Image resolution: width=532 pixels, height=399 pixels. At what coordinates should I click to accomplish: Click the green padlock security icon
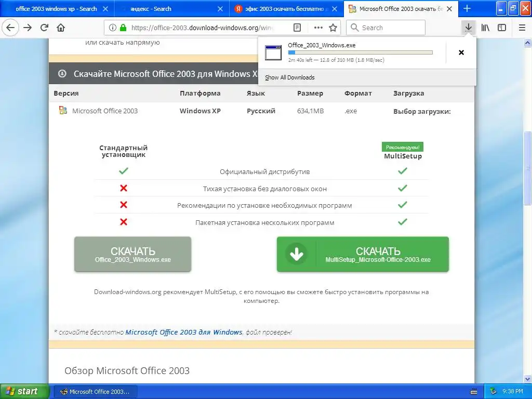123,28
